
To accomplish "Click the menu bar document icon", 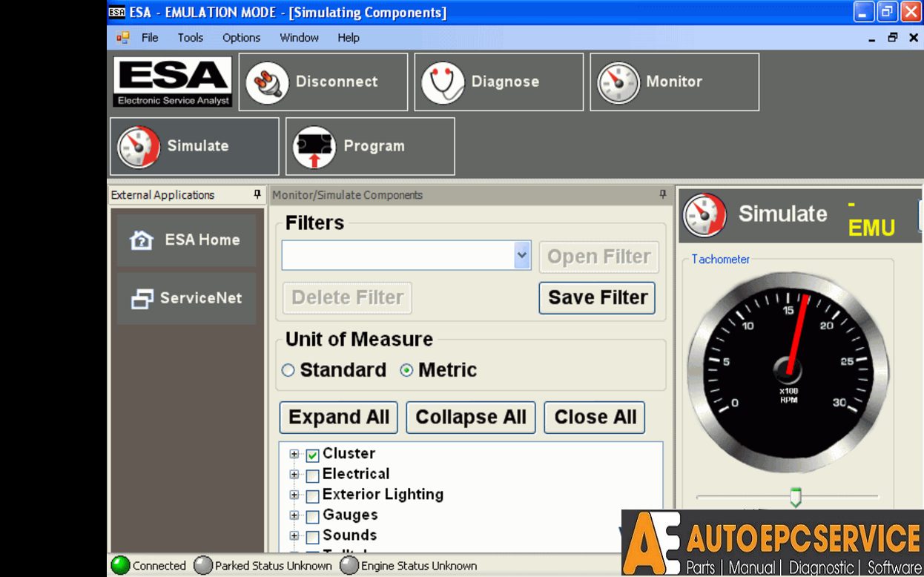I will click(123, 37).
